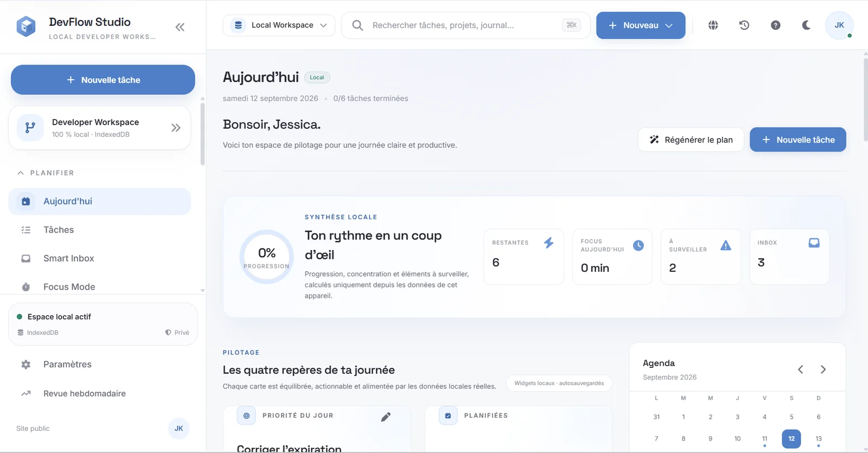Click the Git branch icon in Developer Workspace card
This screenshot has height=453, width=868.
[x=30, y=127]
